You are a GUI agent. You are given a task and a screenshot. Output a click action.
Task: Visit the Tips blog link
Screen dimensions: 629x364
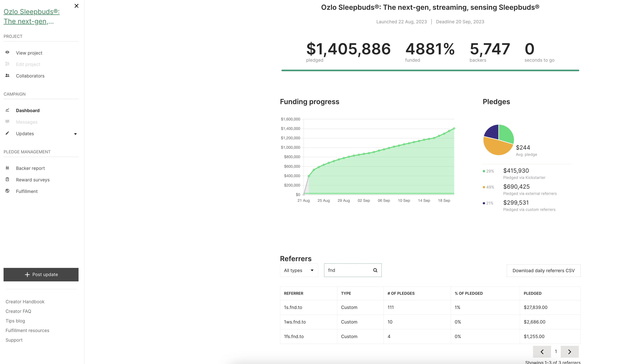[15, 321]
